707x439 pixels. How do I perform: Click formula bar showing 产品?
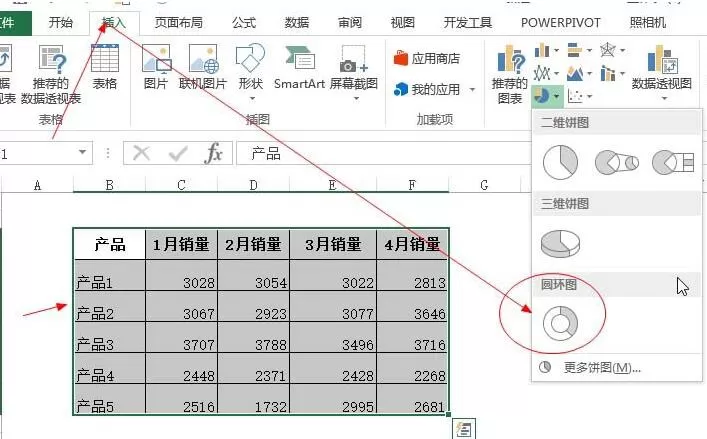coord(383,154)
